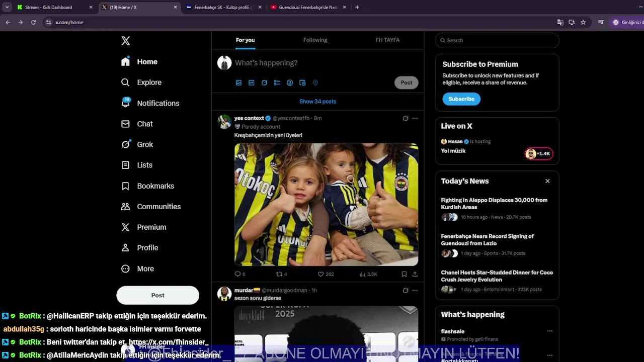The height and width of the screenshot is (362, 644).
Task: View analytics of yes context post
Action: [368, 274]
